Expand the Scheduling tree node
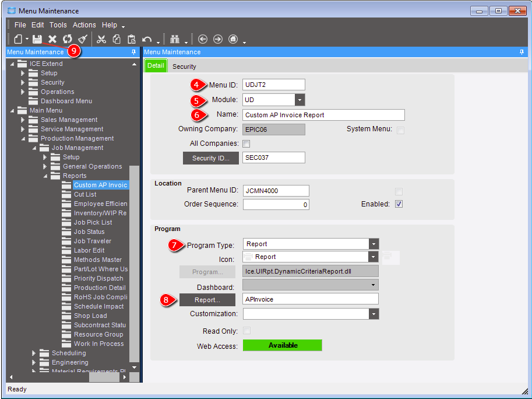Screen dimensions: 532x399 [x=34, y=353]
